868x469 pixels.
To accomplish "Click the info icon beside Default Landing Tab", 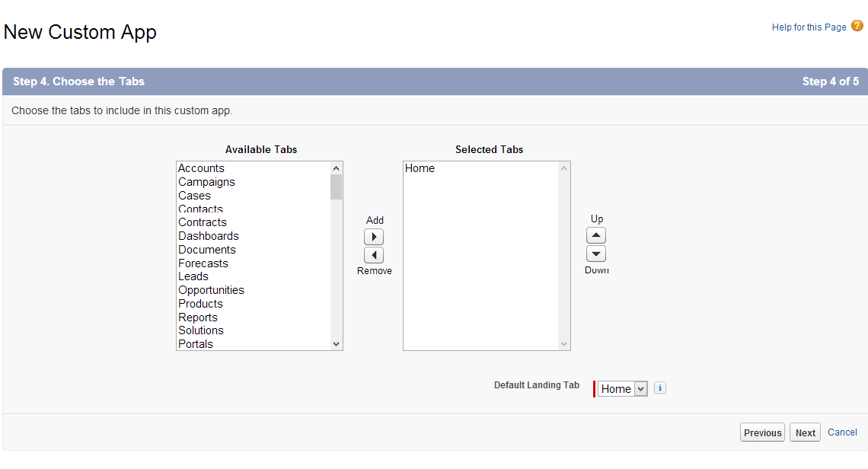I will (x=659, y=388).
